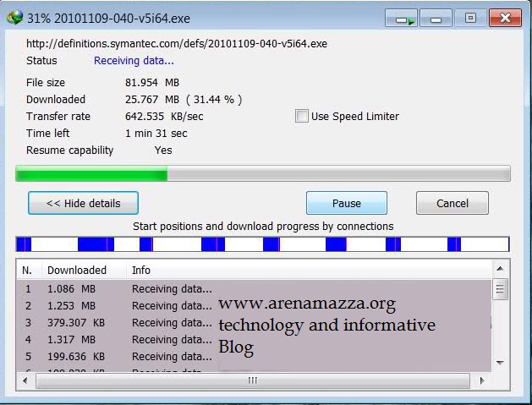Click the Receiving data... status text
Image resolution: width=532 pixels, height=405 pixels.
pos(134,61)
